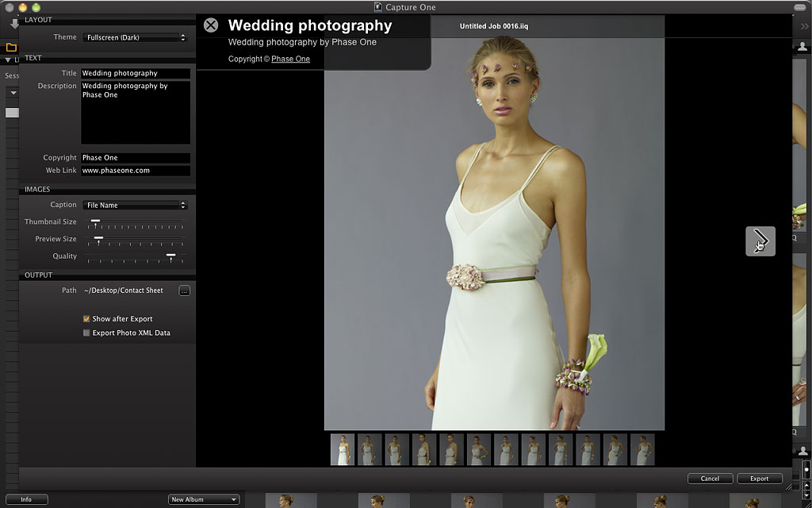The image size is (812, 508).
Task: Click the Thumbnail Size slider handle
Action: [x=95, y=221]
